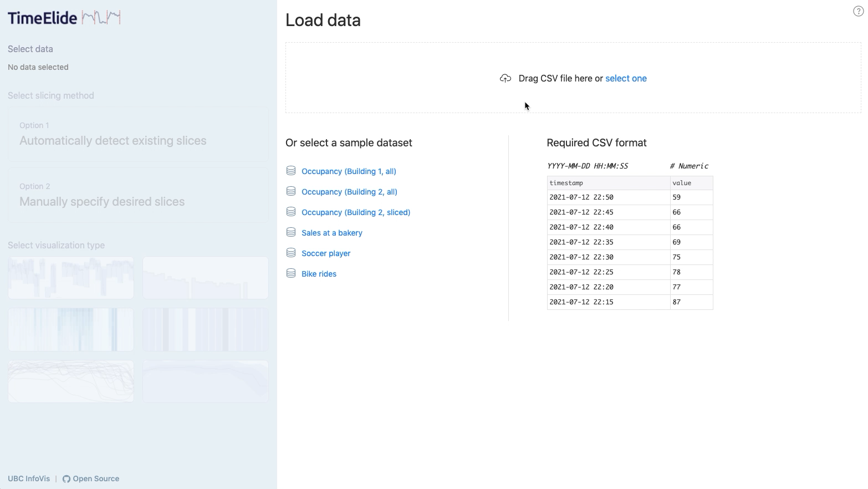Viewport: 868px width, 489px height.
Task: Load the Occupancy (Building 2, all) sample dataset
Action: pos(349,191)
